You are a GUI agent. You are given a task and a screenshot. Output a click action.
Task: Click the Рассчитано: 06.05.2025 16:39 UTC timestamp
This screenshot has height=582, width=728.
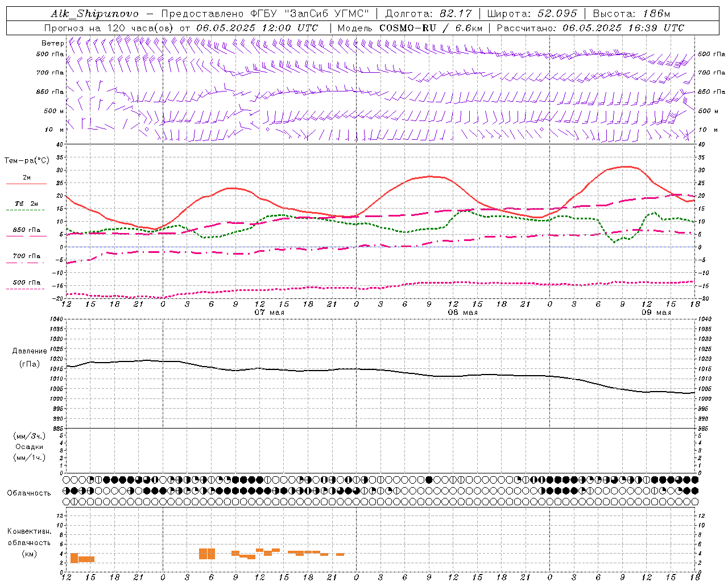tap(590, 28)
